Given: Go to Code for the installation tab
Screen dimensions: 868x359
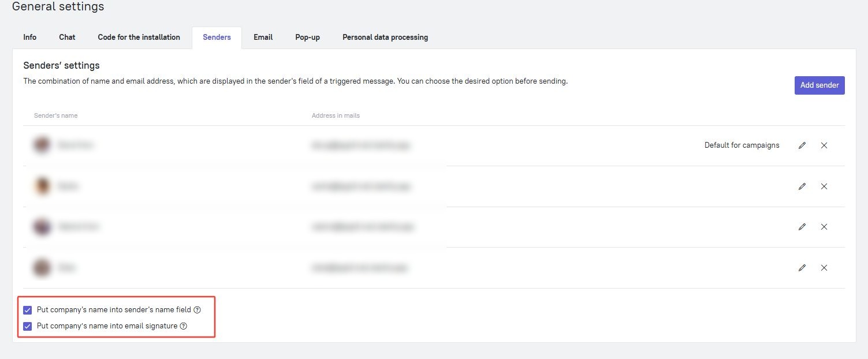Looking at the screenshot, I should [x=139, y=37].
